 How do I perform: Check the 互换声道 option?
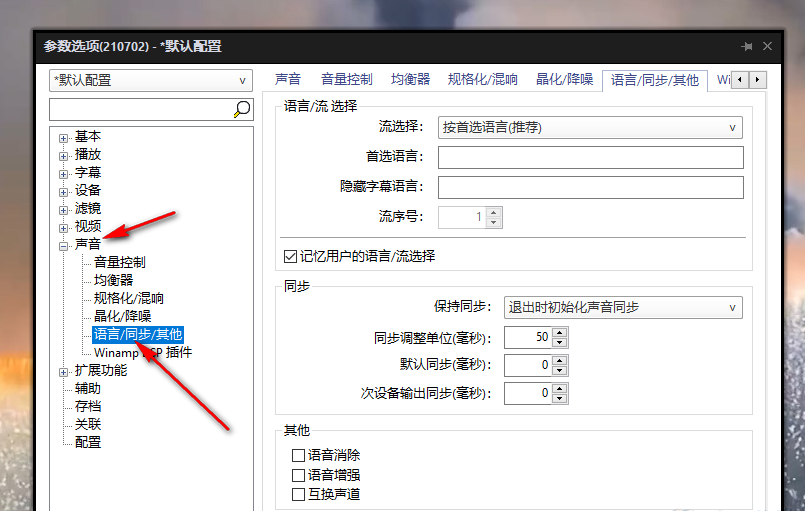point(298,494)
